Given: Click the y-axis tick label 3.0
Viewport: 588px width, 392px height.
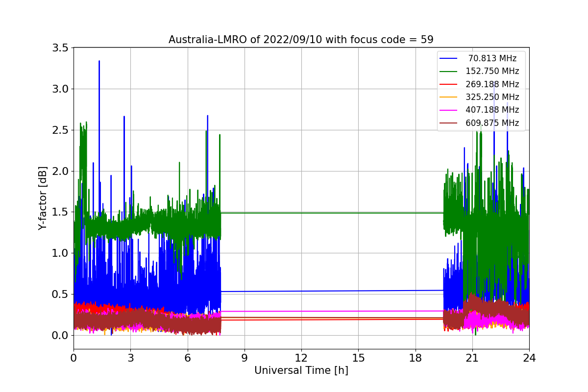Looking at the screenshot, I should coord(60,89).
